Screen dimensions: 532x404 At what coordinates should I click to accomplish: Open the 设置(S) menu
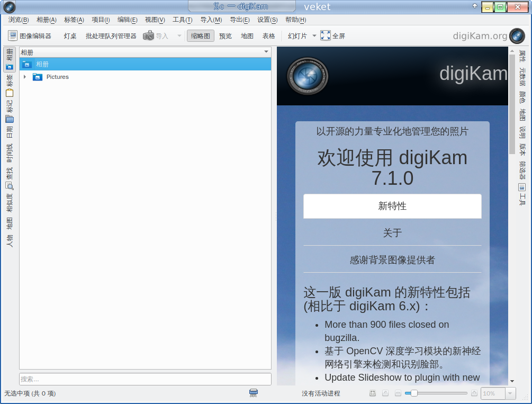click(267, 20)
